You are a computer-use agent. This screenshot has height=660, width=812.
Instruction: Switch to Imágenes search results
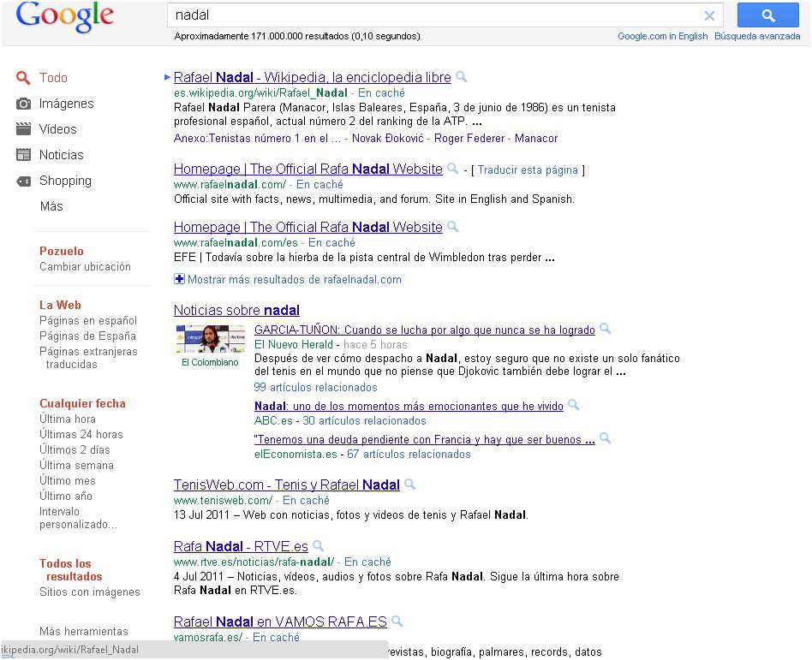[x=66, y=104]
